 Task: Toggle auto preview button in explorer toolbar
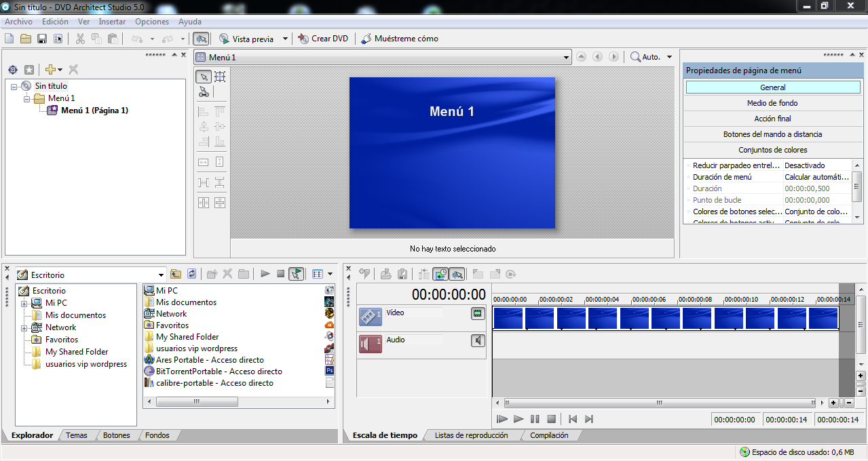[296, 274]
